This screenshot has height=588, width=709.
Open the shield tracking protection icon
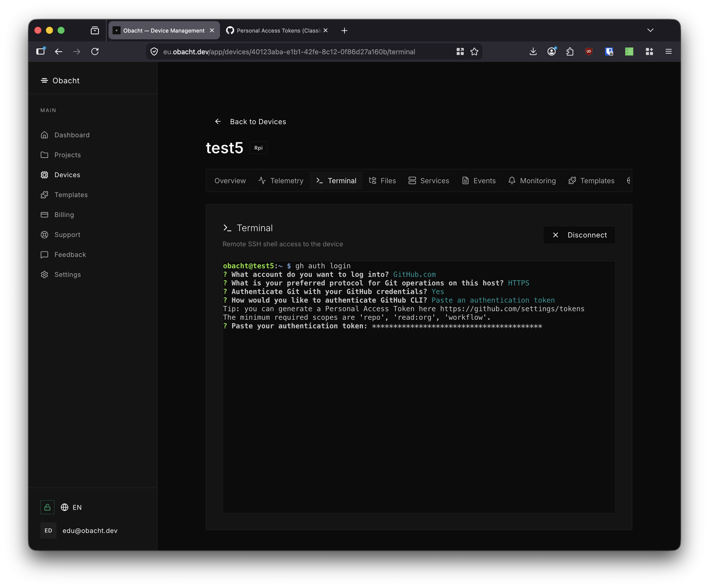pos(154,52)
